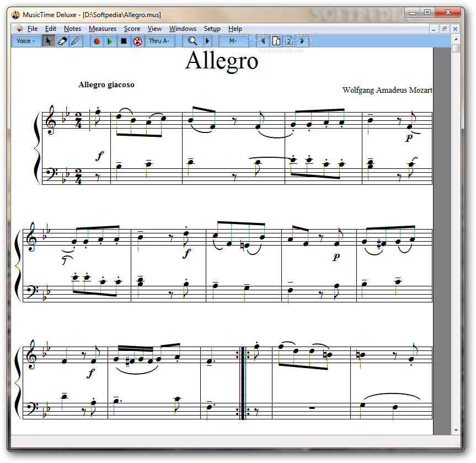The width and height of the screenshot is (476, 463).
Task: Open the Voice dropdown
Action: click(x=26, y=41)
